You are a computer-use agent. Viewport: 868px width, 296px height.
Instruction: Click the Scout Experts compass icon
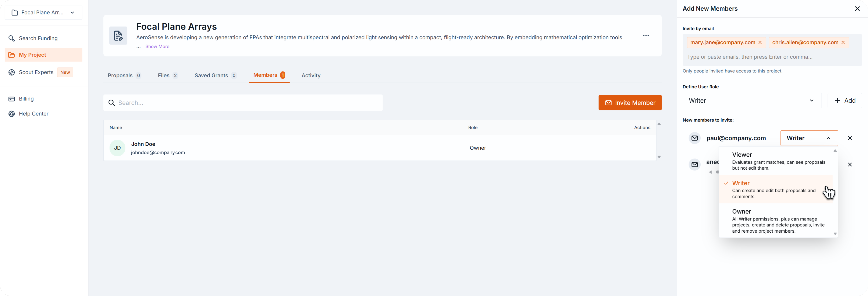point(11,73)
